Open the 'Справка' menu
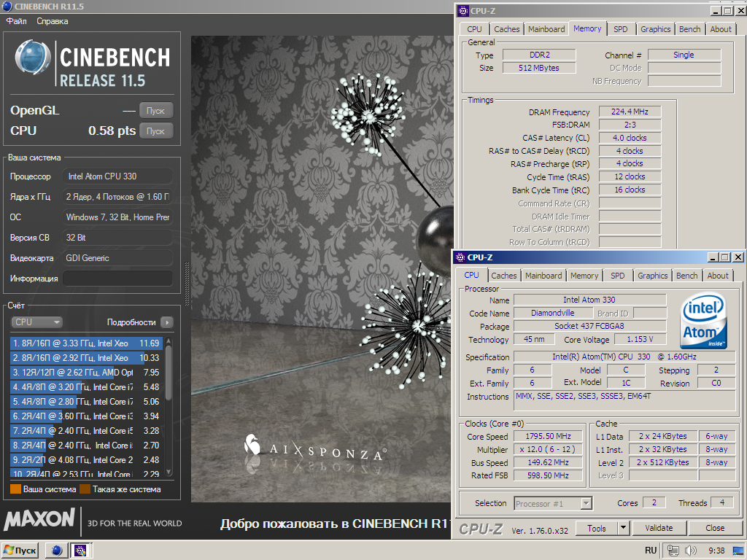 click(53, 21)
